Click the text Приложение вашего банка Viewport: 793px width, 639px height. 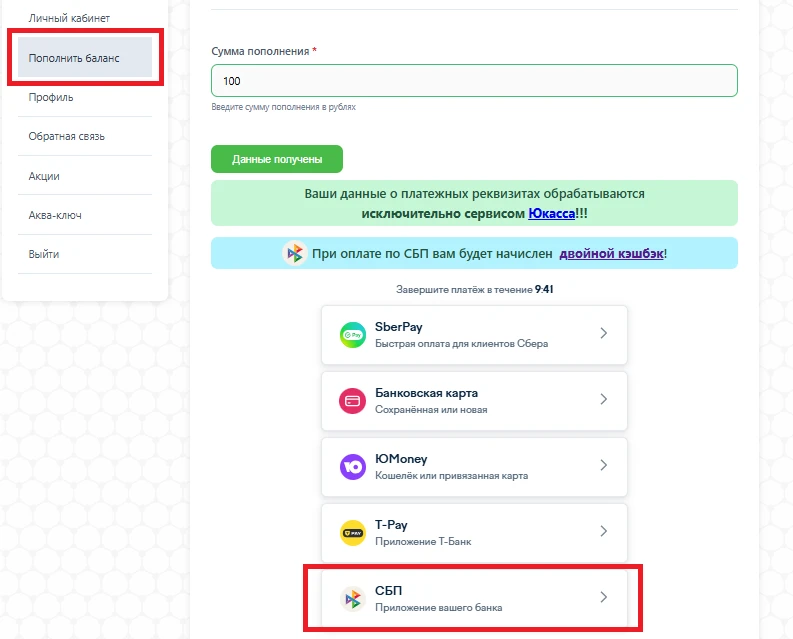tap(438, 608)
